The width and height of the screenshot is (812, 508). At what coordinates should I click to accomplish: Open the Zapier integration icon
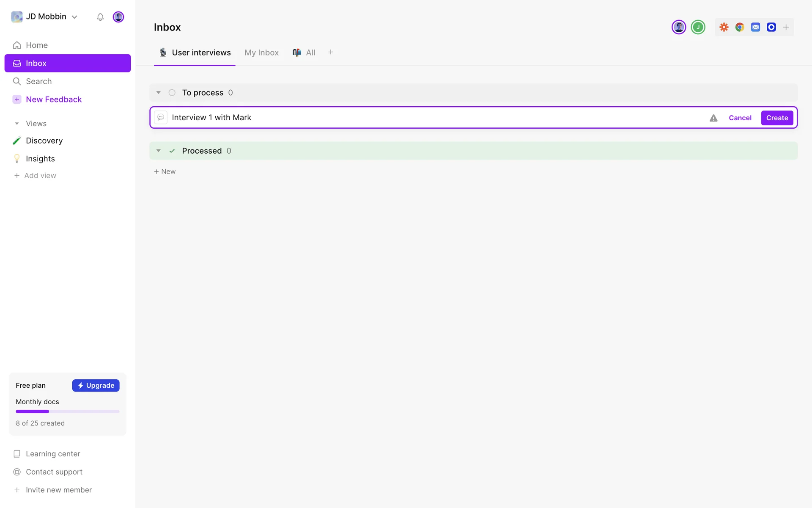click(x=724, y=27)
